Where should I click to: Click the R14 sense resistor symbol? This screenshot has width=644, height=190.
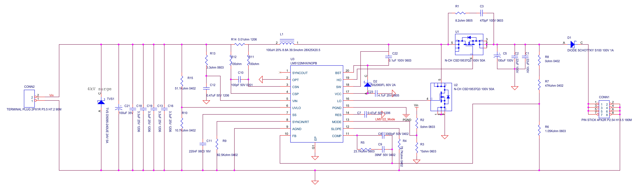pos(240,45)
